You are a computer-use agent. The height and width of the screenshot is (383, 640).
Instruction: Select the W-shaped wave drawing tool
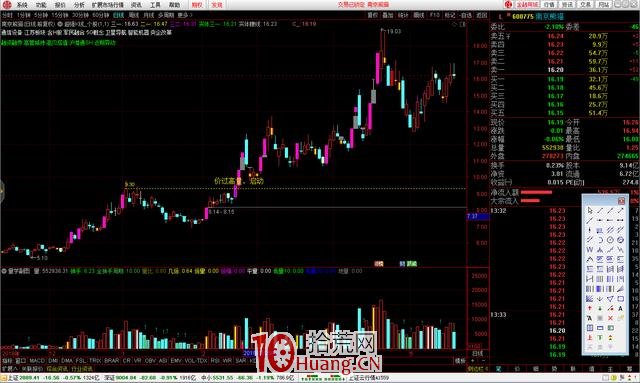tap(590, 249)
